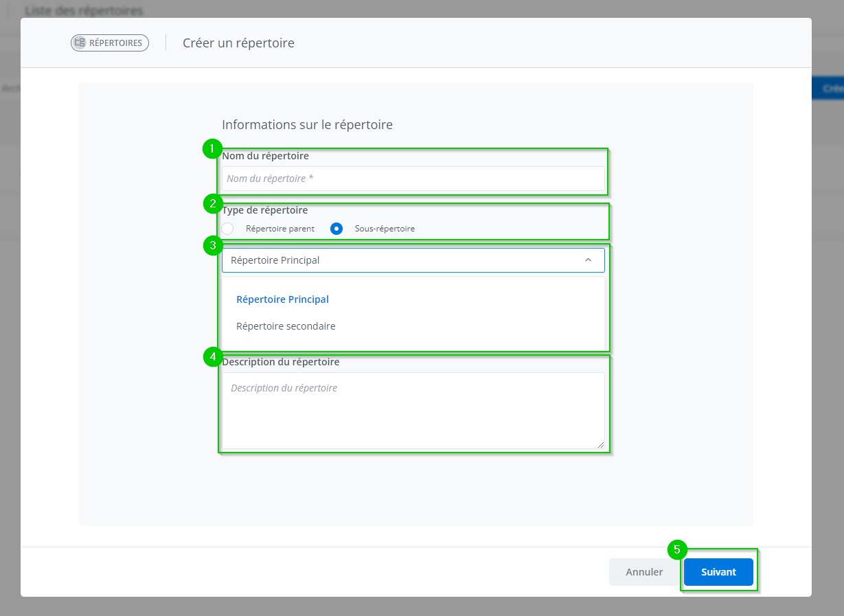Click the green annotation marker numbered 5
The height and width of the screenshot is (616, 844).
(x=677, y=549)
